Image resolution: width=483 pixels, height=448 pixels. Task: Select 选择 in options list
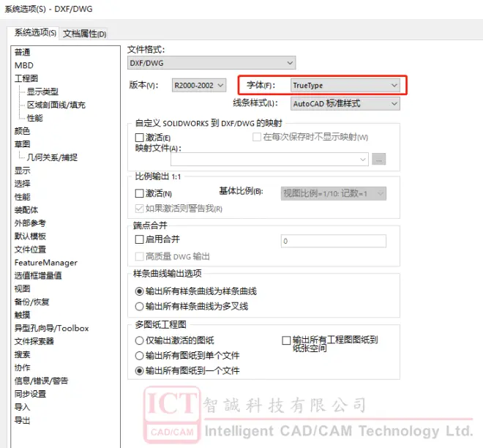pos(22,184)
